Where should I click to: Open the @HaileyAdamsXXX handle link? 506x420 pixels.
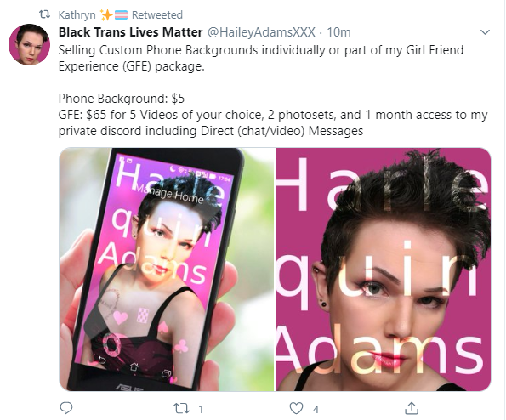pos(261,32)
